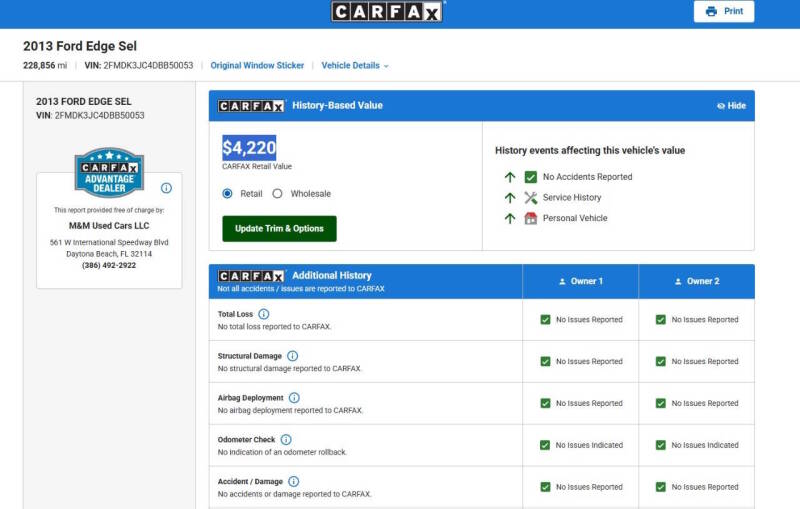Image resolution: width=800 pixels, height=509 pixels.
Task: Hide the History-Based Value panel
Action: (731, 106)
